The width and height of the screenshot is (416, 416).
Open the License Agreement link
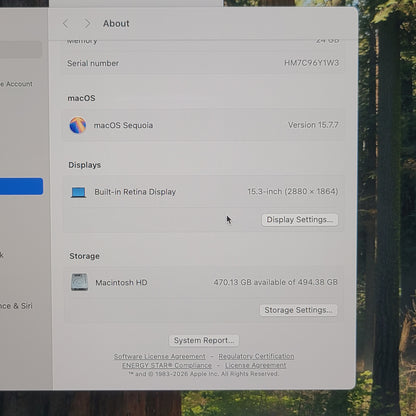click(256, 365)
